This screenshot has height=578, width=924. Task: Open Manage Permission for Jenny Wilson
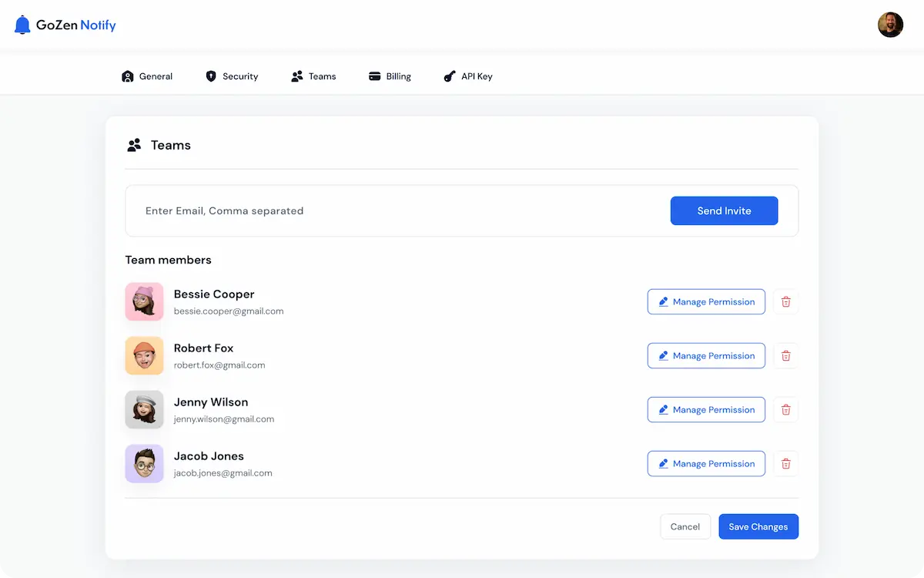point(705,409)
